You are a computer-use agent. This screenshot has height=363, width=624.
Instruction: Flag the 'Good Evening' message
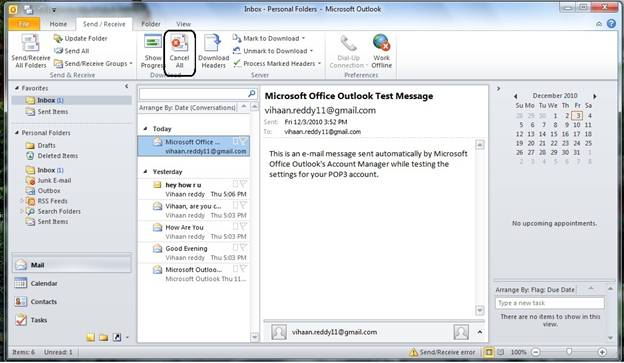click(x=243, y=248)
